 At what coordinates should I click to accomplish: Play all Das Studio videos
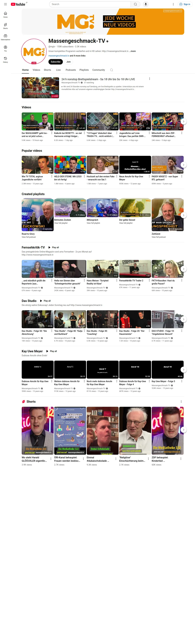(45, 301)
